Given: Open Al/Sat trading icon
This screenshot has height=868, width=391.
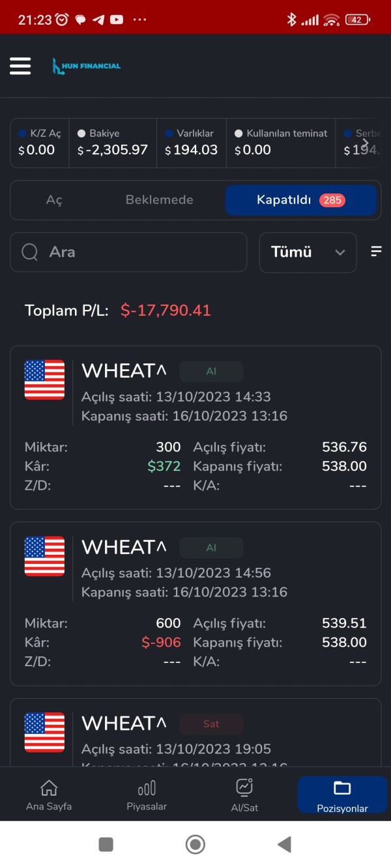Looking at the screenshot, I should [244, 787].
